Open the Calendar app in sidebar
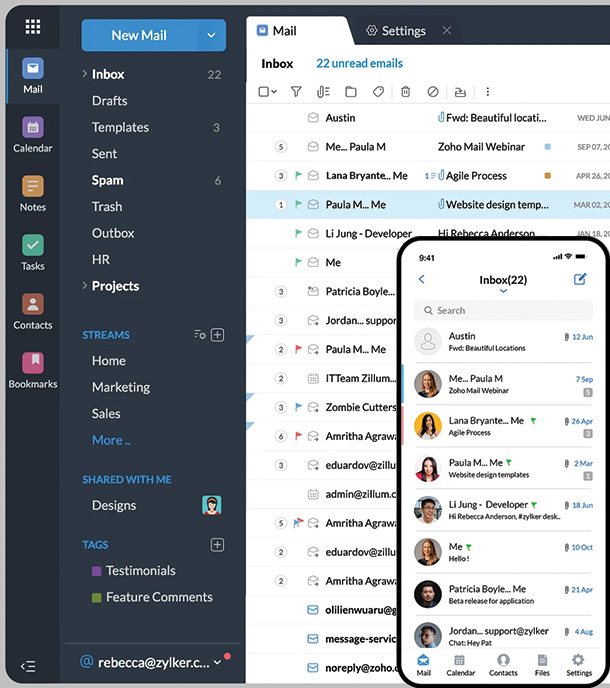 32,135
